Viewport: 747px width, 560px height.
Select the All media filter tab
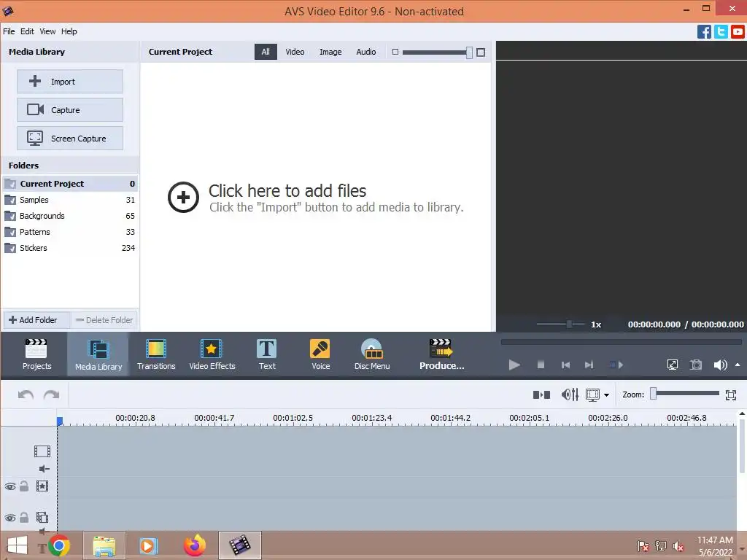266,52
